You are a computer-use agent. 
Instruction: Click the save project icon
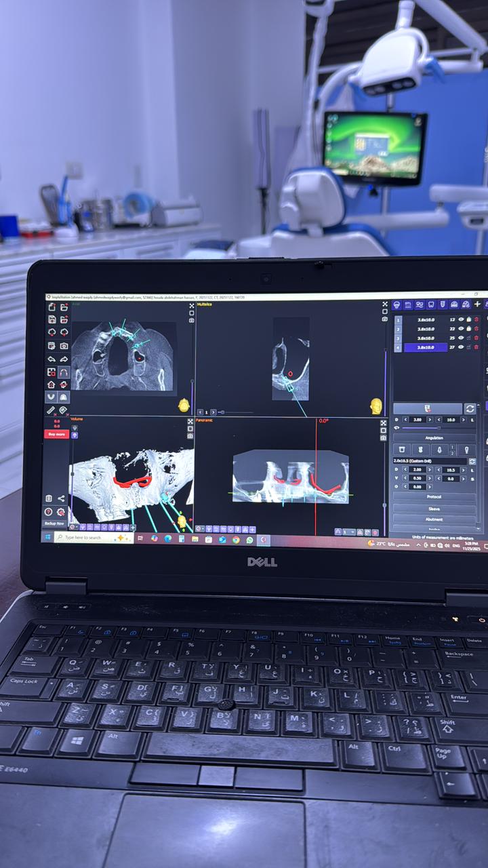click(52, 319)
